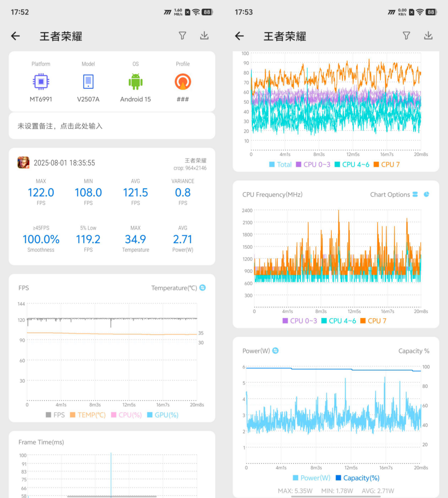Toggle CPU 0~3 legend in usage chart
The width and height of the screenshot is (448, 498).
tap(313, 165)
